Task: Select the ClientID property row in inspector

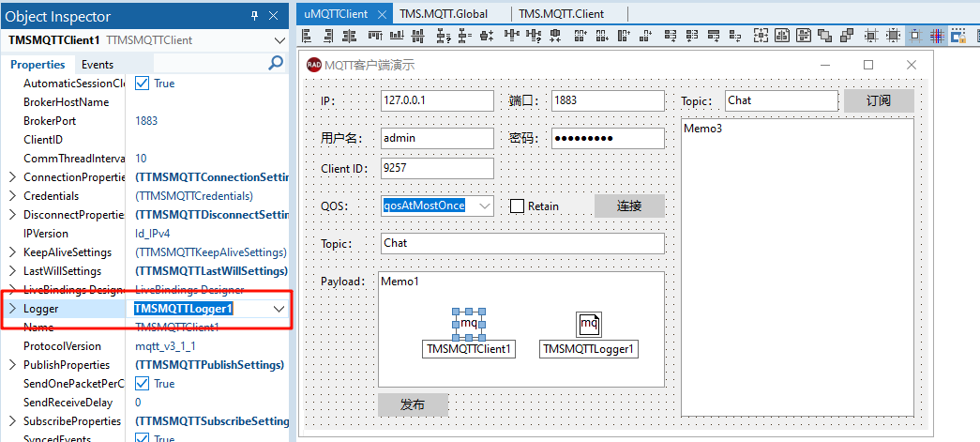Action: [x=147, y=140]
